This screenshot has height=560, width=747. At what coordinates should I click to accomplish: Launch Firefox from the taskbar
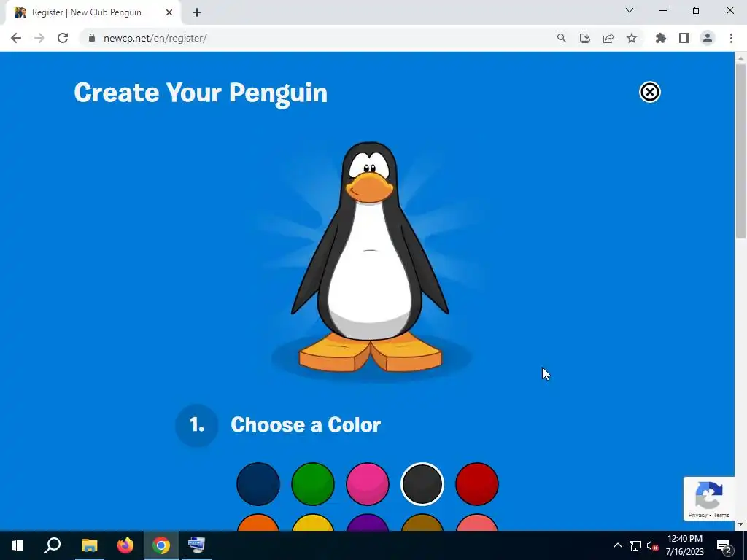(125, 545)
